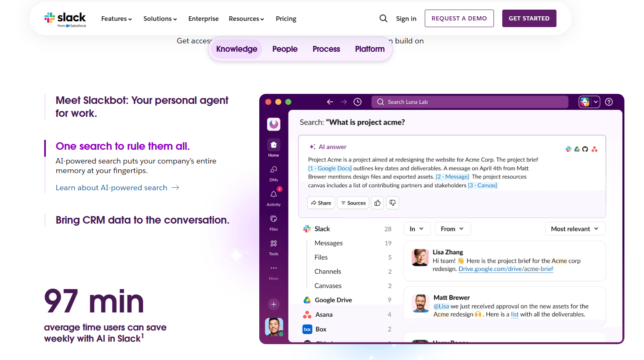Open Home in the Slack sidebar
Image resolution: width=644 pixels, height=360 pixels.
(x=274, y=148)
